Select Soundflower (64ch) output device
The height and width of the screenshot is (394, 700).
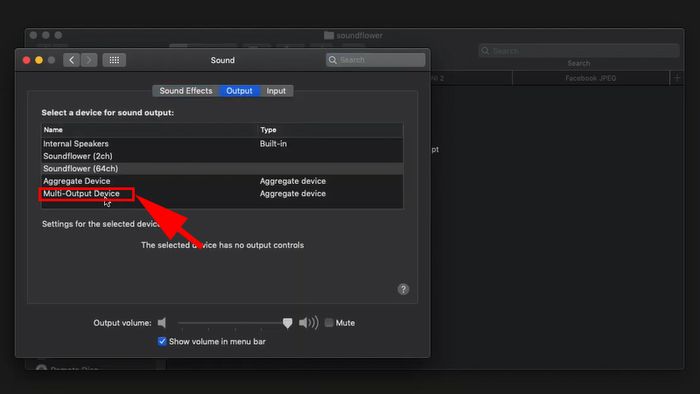tap(222, 169)
